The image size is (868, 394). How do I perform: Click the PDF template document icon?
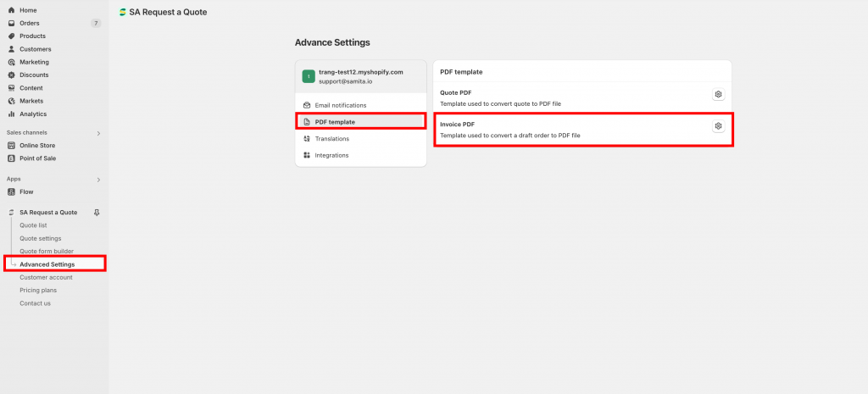(x=307, y=122)
